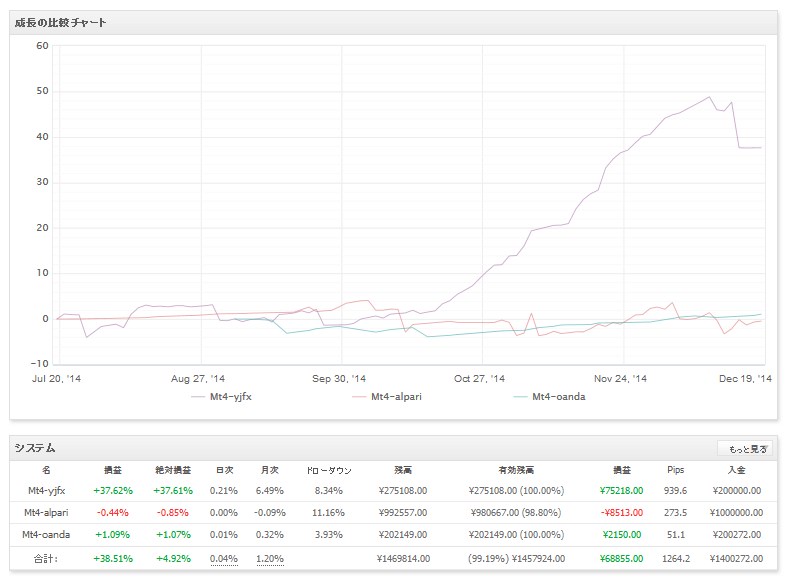Click the もっと見る button
This screenshot has height=580, width=787.
pos(745,449)
